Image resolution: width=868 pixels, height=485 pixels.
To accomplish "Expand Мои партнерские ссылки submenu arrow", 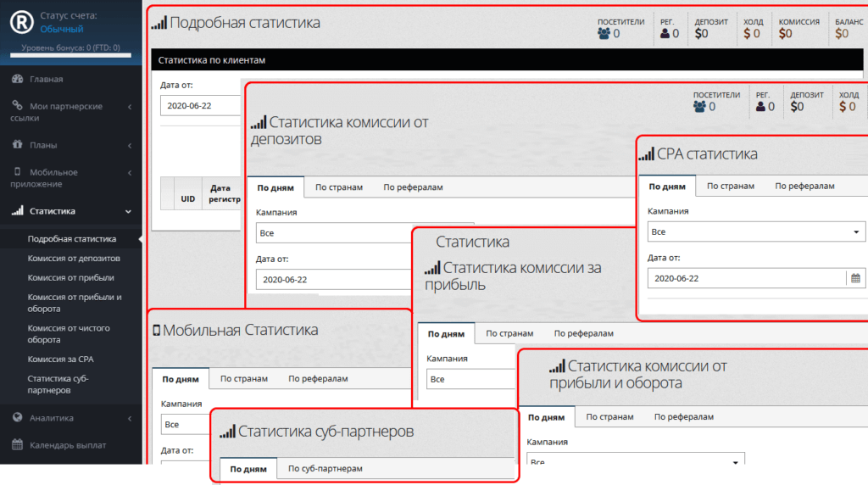I will pos(130,106).
